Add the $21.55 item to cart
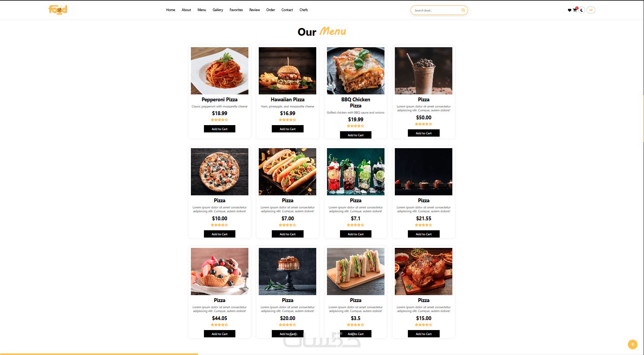Viewport: 644px width, 355px height. [x=424, y=234]
